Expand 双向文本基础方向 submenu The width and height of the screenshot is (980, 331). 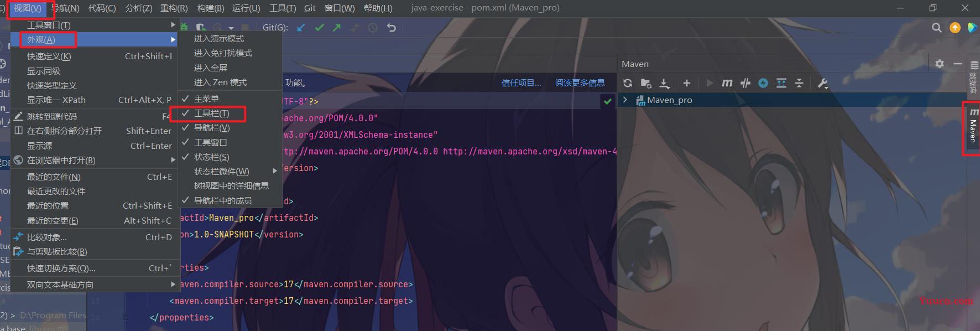(x=95, y=285)
